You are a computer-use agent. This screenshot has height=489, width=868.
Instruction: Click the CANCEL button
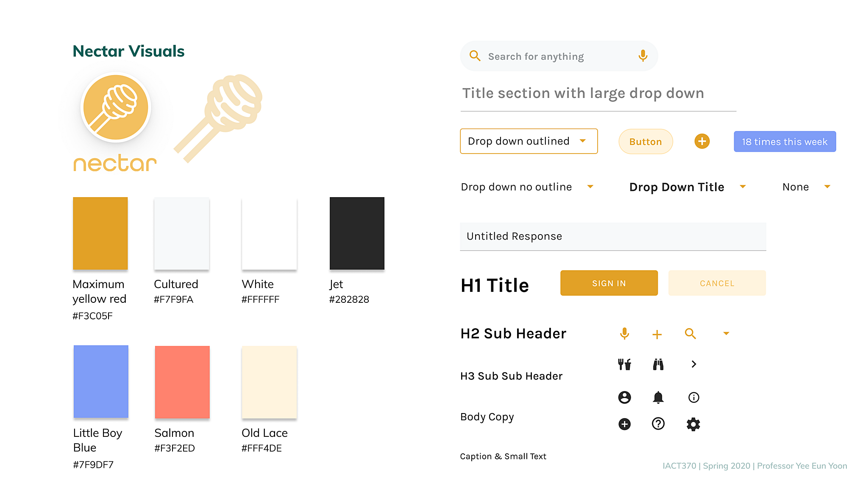pyautogui.click(x=717, y=283)
